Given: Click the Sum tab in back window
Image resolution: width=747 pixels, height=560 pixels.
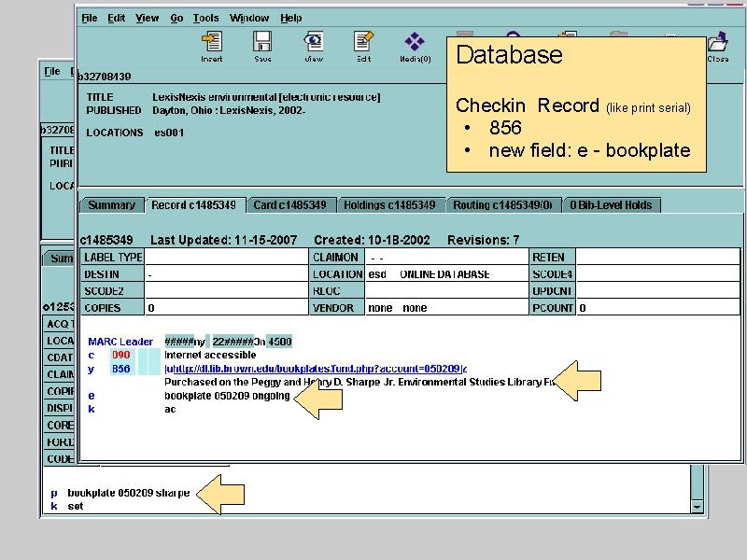Looking at the screenshot, I should [x=59, y=259].
